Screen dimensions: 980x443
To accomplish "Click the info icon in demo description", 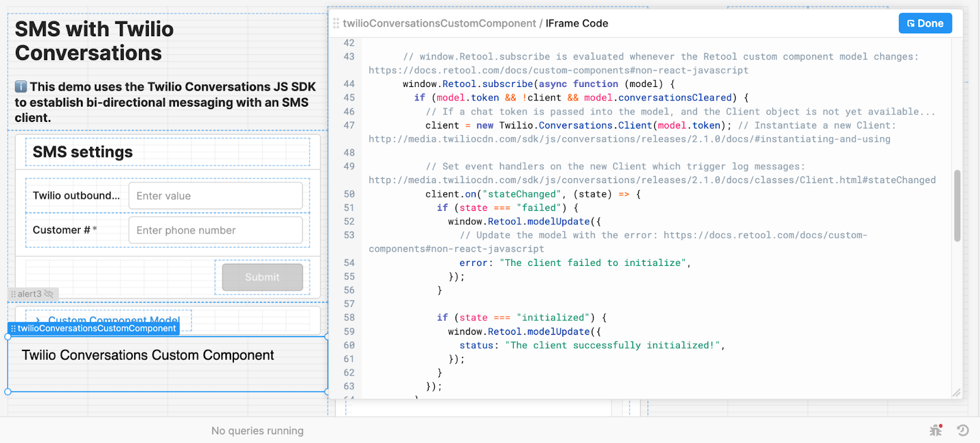I will (21, 86).
